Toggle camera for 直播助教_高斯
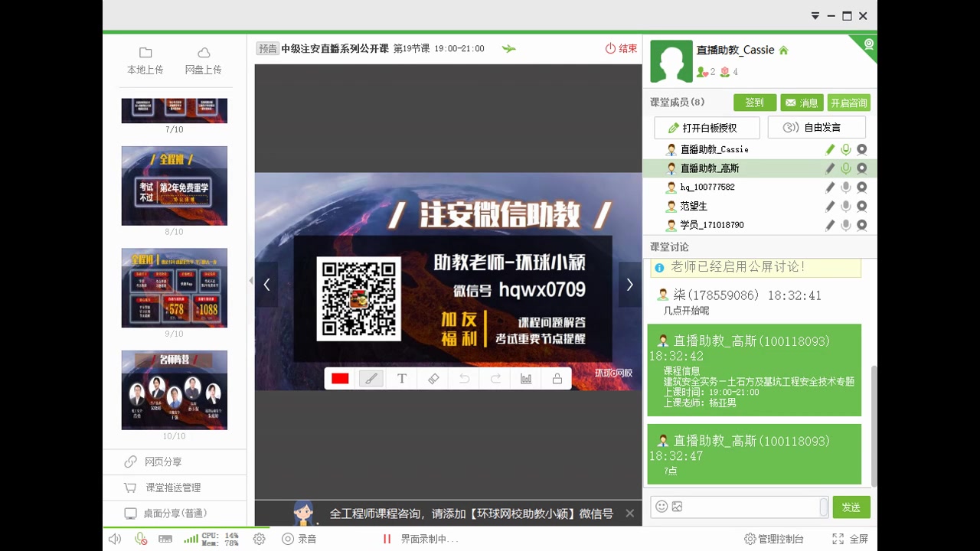Screen dimensions: 980x551 pyautogui.click(x=861, y=168)
